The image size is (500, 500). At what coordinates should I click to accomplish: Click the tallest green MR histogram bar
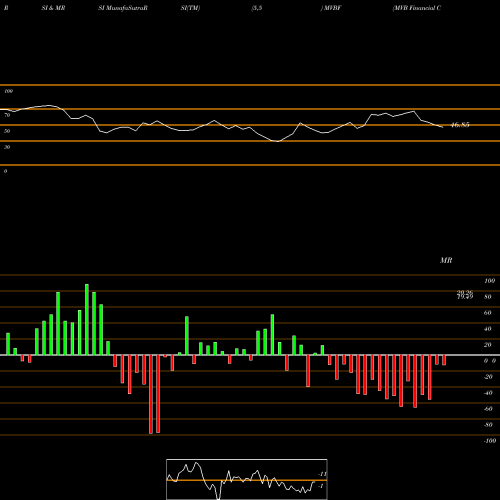(x=87, y=320)
